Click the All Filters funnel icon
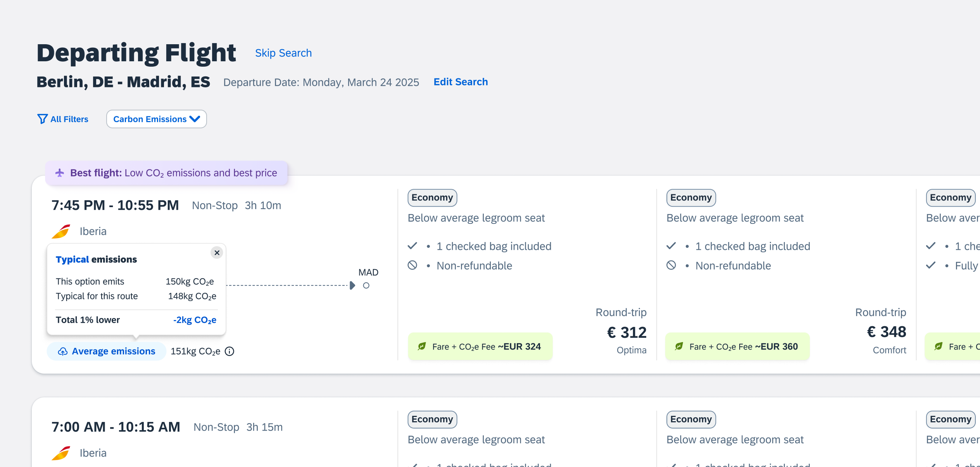 pyautogui.click(x=42, y=119)
